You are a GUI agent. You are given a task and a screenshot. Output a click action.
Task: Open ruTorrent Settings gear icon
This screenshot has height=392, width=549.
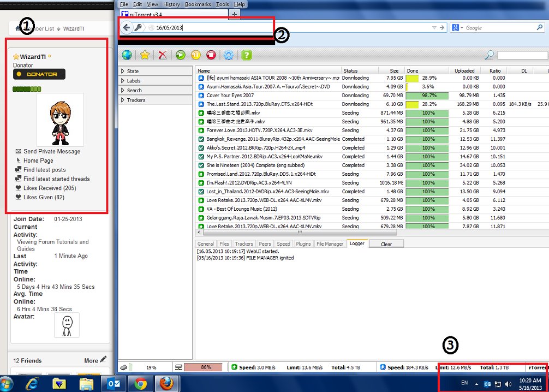pos(229,55)
